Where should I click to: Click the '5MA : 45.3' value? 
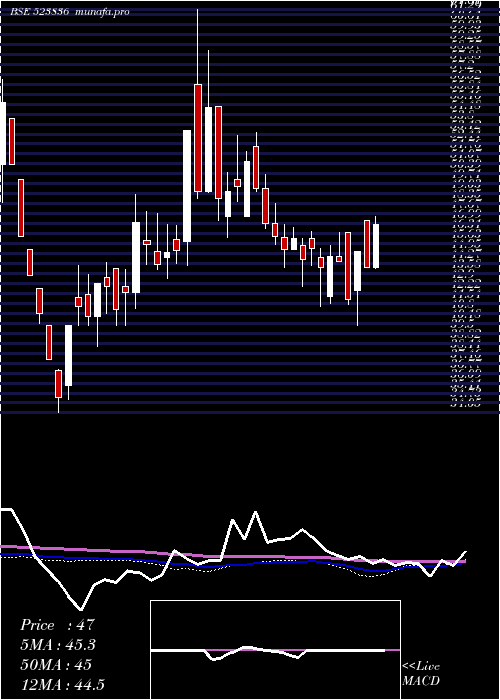tap(58, 645)
